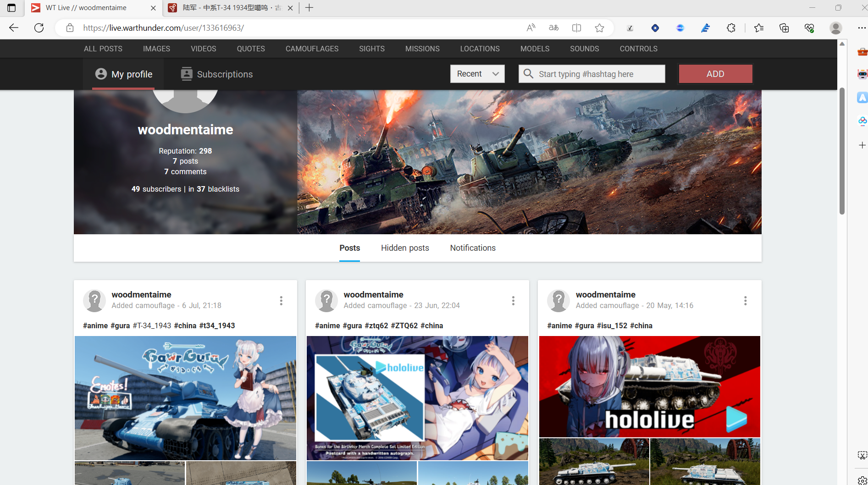Image resolution: width=868 pixels, height=485 pixels.
Task: Open options menu for 23 Jun post
Action: [x=513, y=301]
